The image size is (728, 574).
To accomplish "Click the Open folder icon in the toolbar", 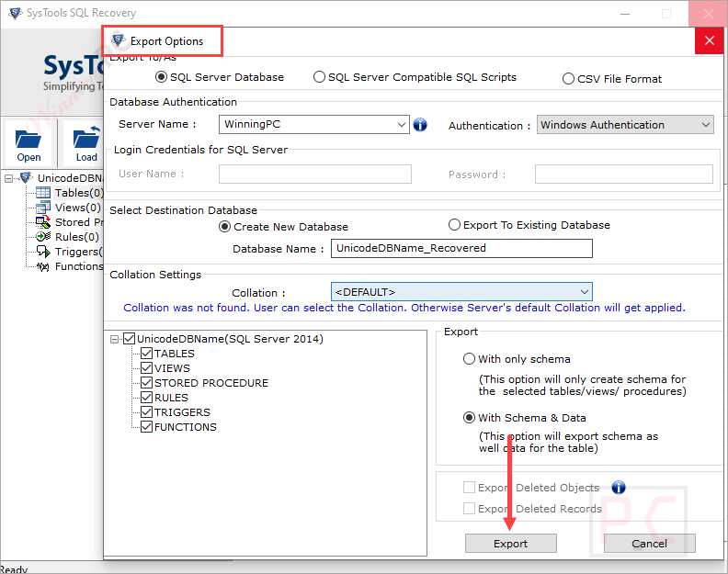I will coord(28,140).
